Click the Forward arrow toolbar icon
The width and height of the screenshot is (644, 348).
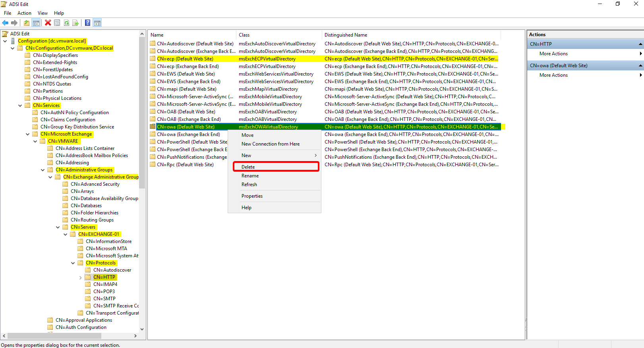pos(14,23)
